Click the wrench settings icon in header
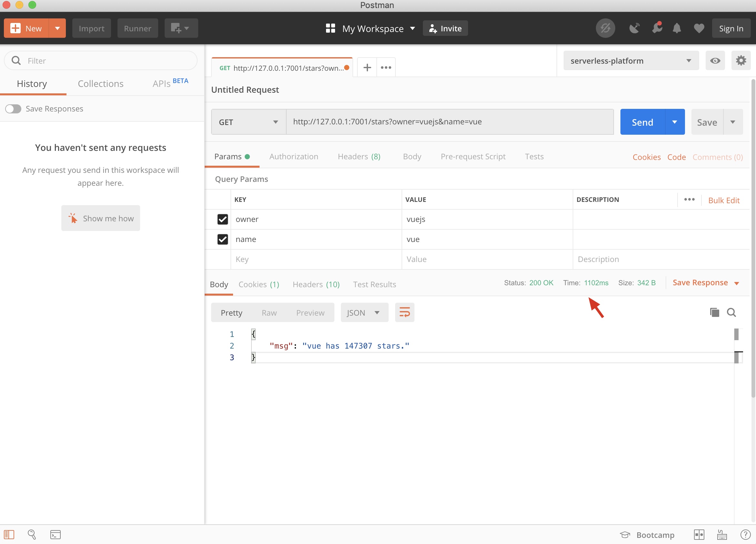756x544 pixels. click(x=656, y=28)
